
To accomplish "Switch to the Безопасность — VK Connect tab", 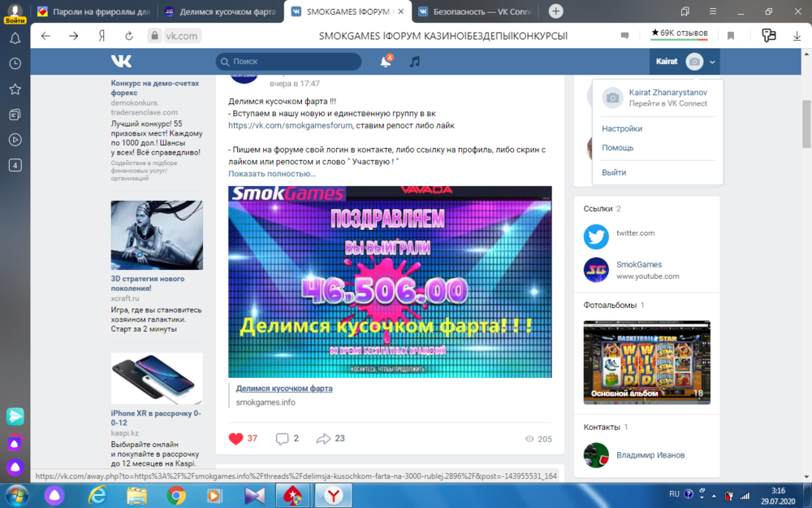I will click(x=475, y=11).
